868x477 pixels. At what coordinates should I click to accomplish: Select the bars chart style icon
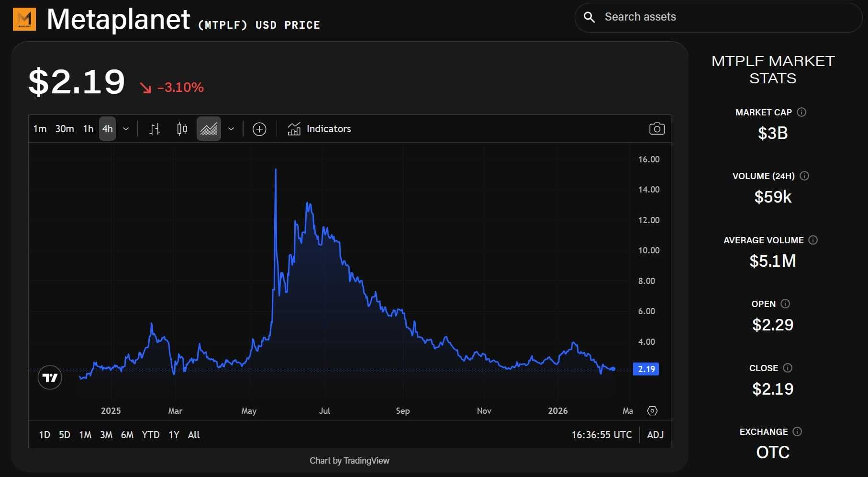pos(155,128)
